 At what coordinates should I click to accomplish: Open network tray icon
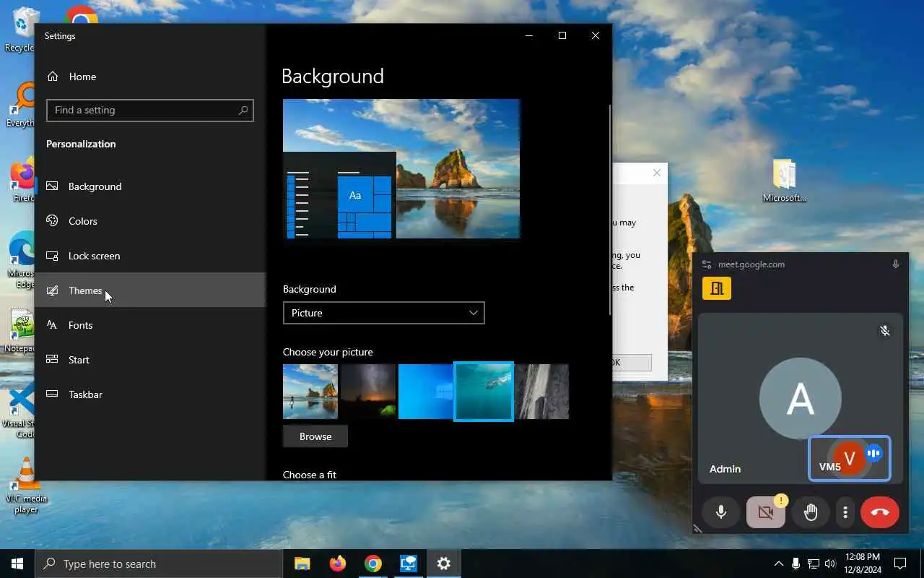click(x=813, y=564)
